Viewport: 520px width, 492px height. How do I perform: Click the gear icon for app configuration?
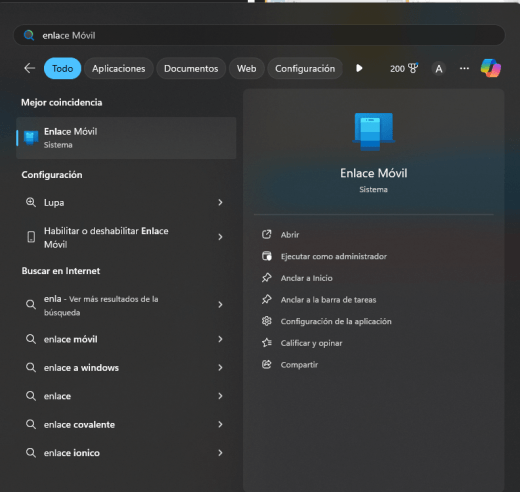(267, 321)
